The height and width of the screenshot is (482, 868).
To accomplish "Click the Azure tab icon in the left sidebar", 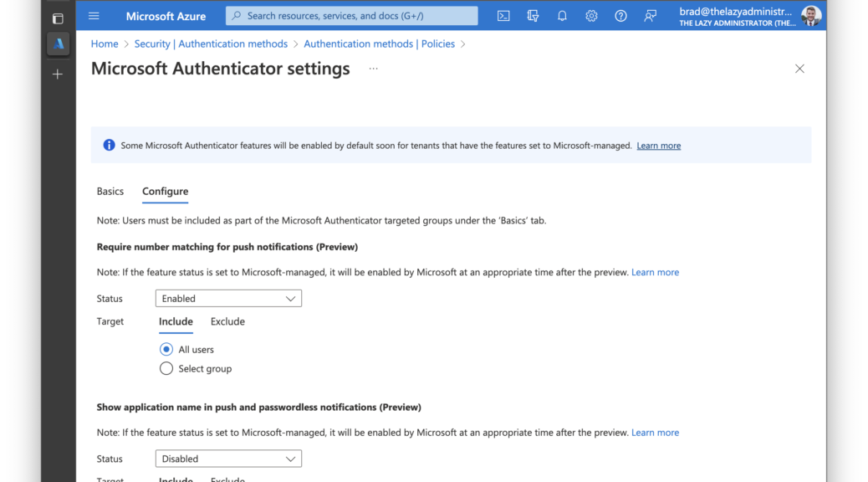I will coord(59,44).
